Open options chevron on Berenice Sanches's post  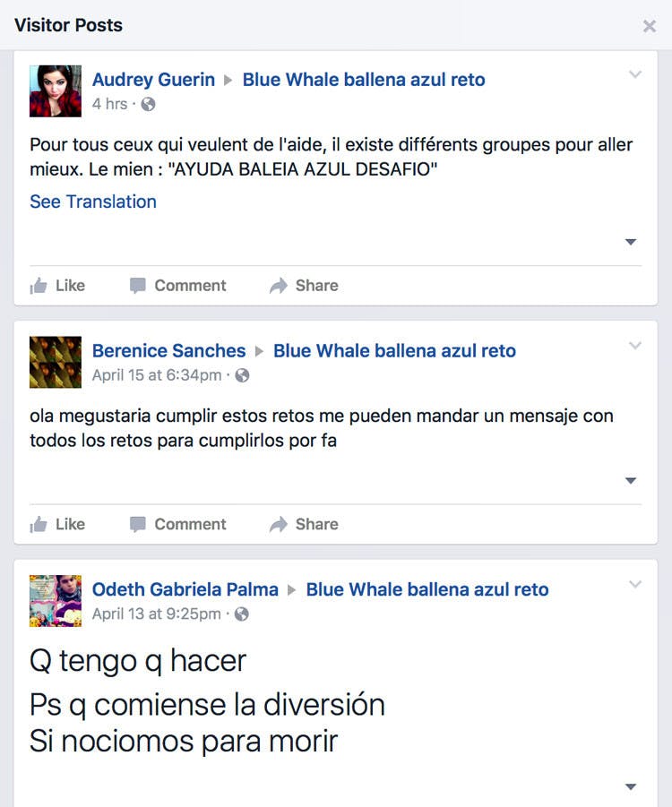635,346
